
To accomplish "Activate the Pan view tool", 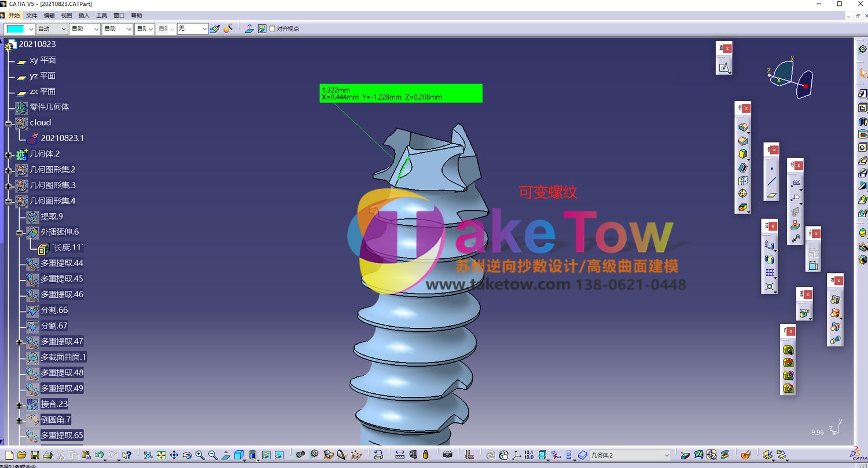I will [174, 455].
